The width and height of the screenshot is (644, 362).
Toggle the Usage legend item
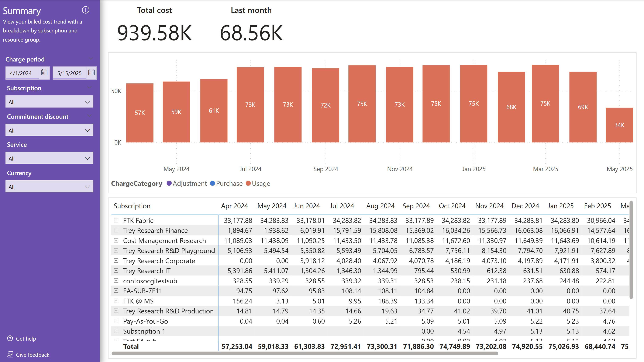tap(258, 183)
